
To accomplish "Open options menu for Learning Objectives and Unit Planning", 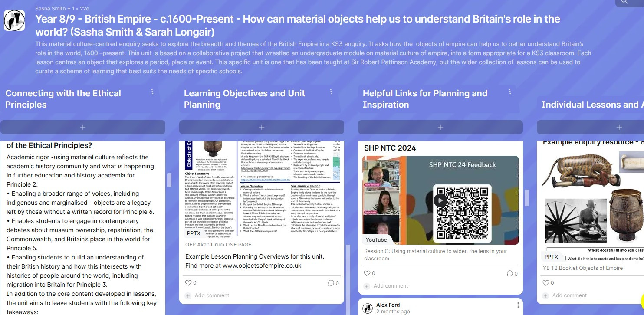I will (x=331, y=92).
